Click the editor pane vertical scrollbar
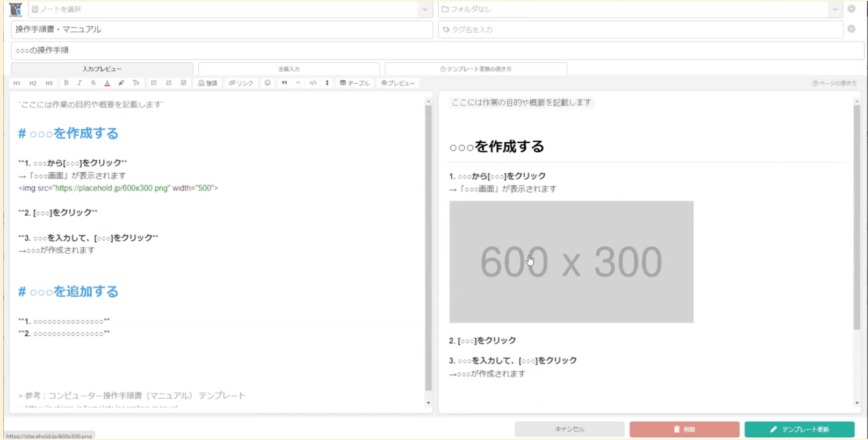 tap(428, 247)
